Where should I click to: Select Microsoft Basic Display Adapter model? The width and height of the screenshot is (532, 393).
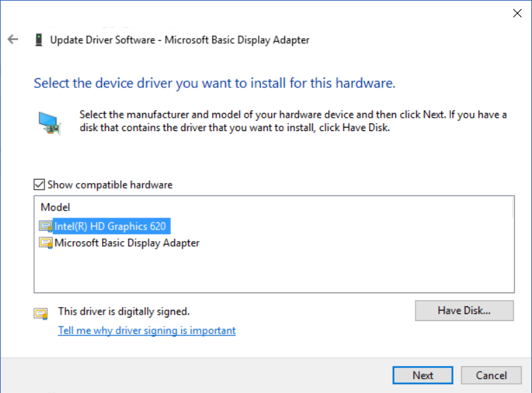[127, 243]
